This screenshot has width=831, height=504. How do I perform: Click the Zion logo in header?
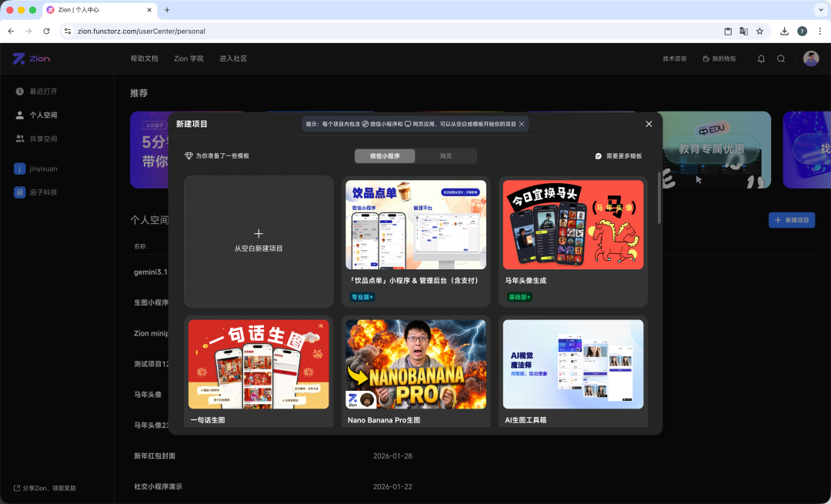(32, 58)
